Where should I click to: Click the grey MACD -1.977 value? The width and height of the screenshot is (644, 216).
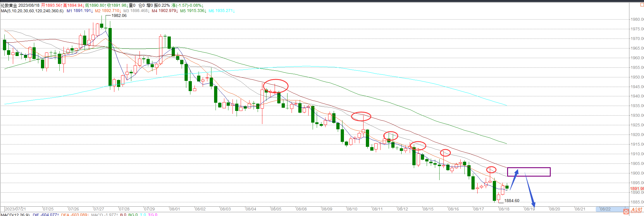(104, 215)
